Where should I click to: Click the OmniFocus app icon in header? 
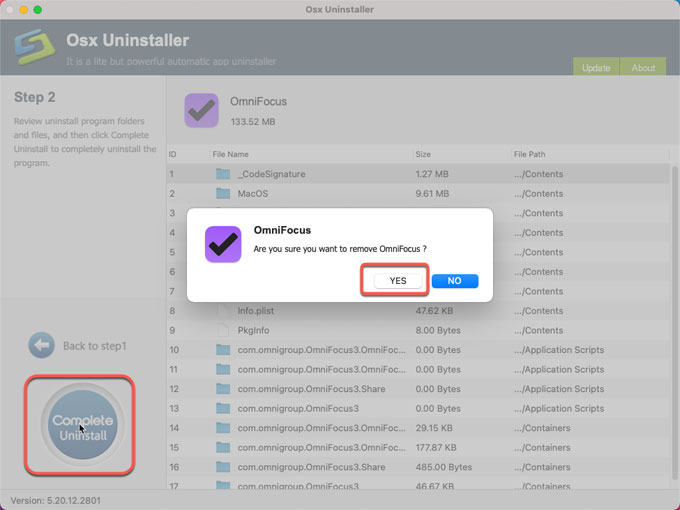[201, 110]
